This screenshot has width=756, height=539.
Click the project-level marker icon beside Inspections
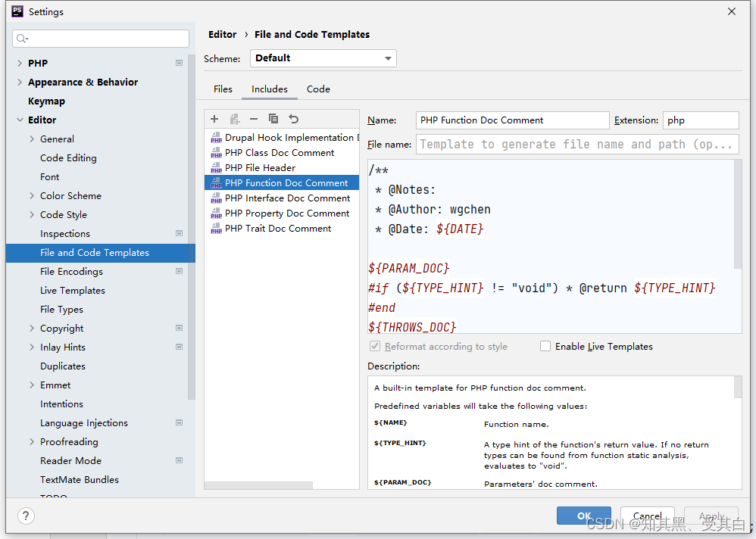(179, 234)
